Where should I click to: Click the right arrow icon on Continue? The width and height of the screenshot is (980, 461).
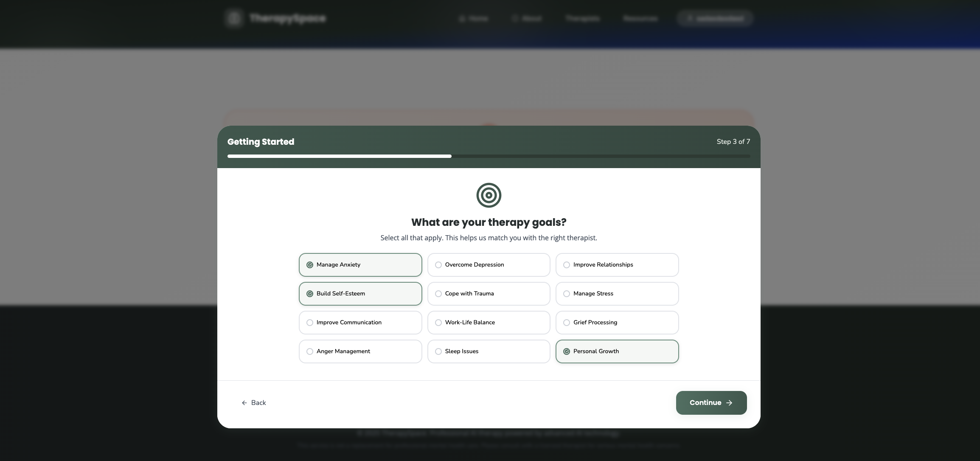tap(729, 403)
